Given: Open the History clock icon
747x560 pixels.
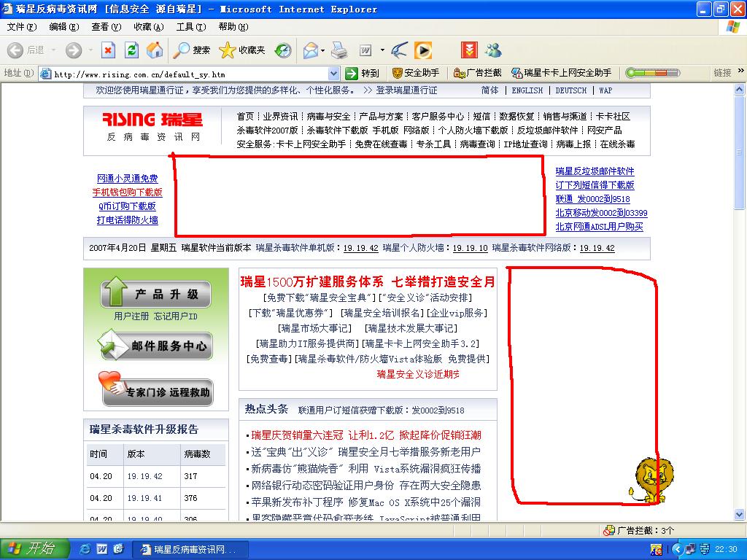Looking at the screenshot, I should (x=283, y=50).
